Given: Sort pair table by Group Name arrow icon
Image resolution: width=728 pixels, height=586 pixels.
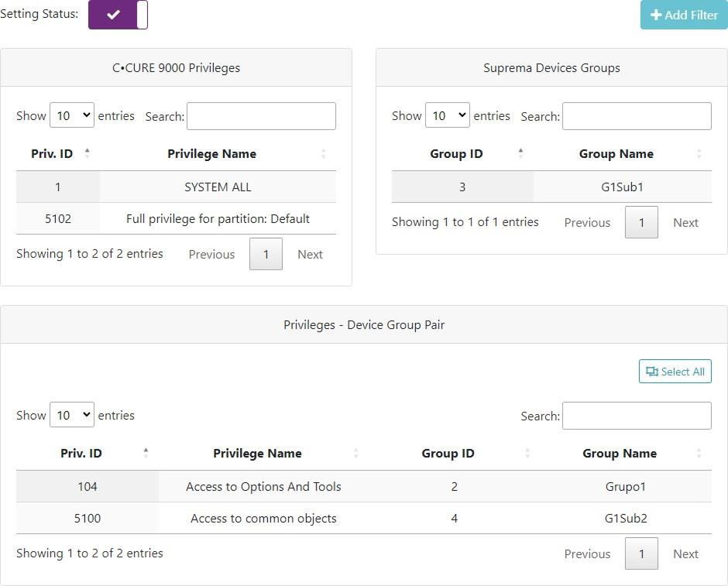Looking at the screenshot, I should pos(699,453).
